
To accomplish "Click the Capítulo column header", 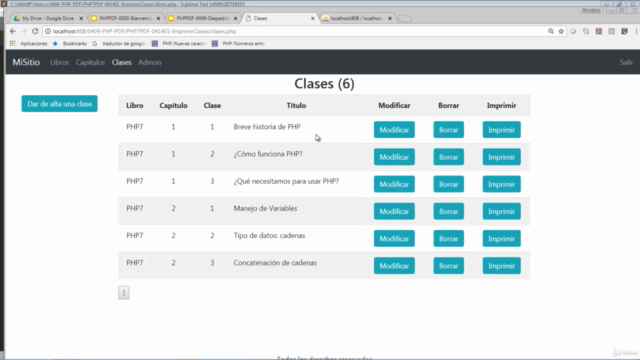I will coord(173,105).
